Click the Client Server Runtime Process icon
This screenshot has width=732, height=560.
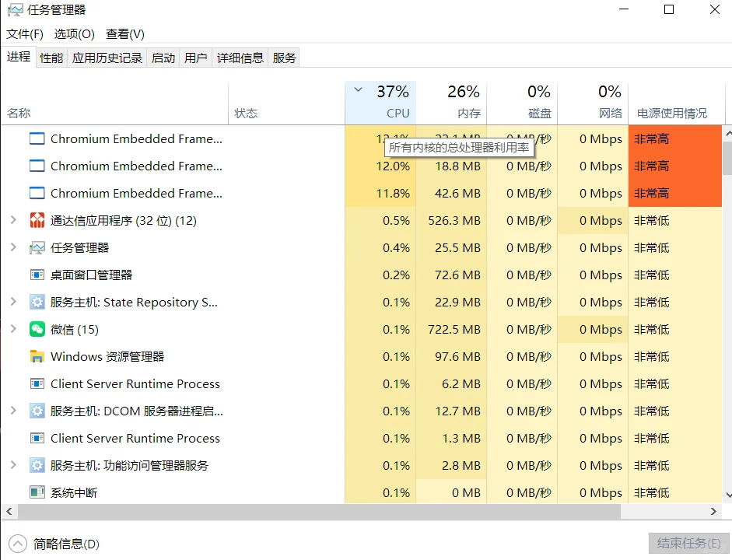(x=37, y=383)
